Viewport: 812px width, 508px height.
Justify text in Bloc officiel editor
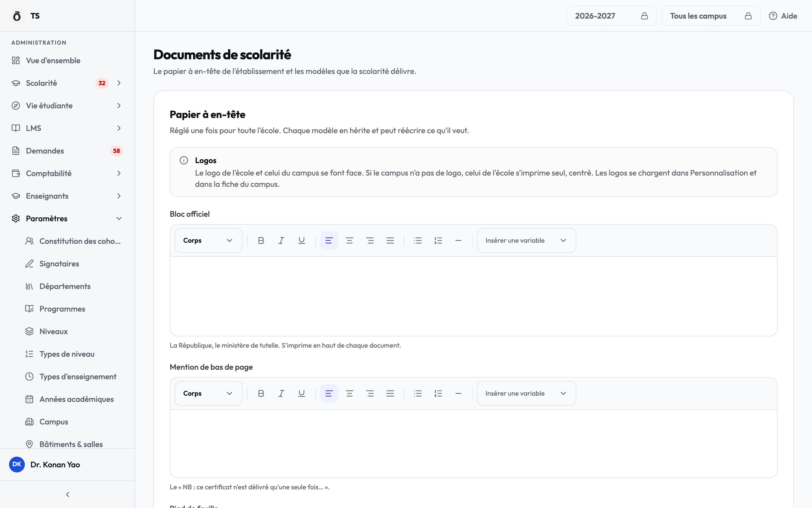coord(390,240)
